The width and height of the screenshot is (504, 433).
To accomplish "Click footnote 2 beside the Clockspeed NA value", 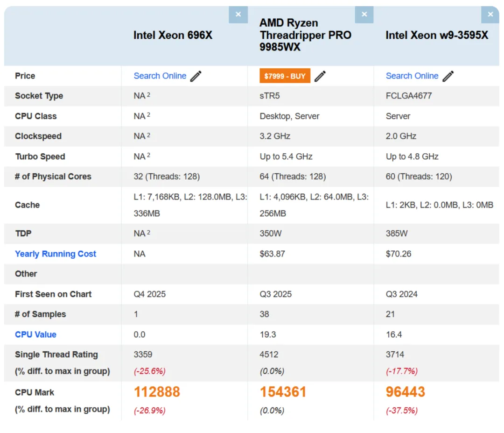I will pyautogui.click(x=148, y=134).
